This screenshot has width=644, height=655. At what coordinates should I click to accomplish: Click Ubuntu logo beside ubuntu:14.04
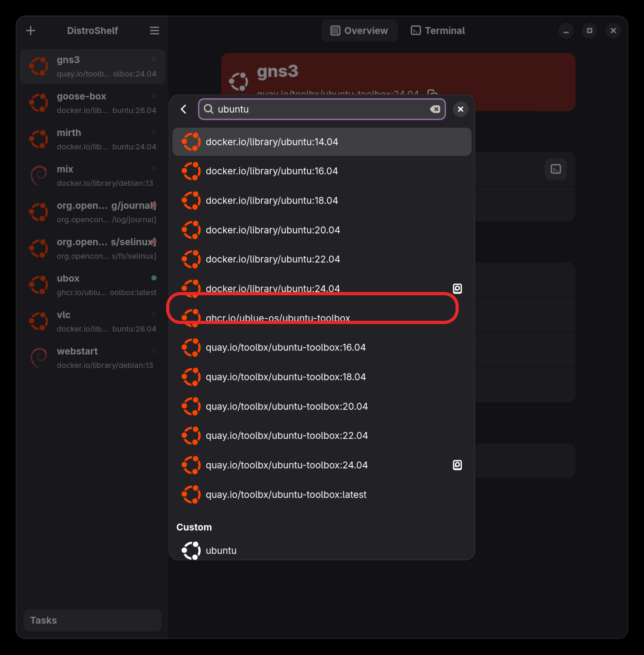click(191, 142)
